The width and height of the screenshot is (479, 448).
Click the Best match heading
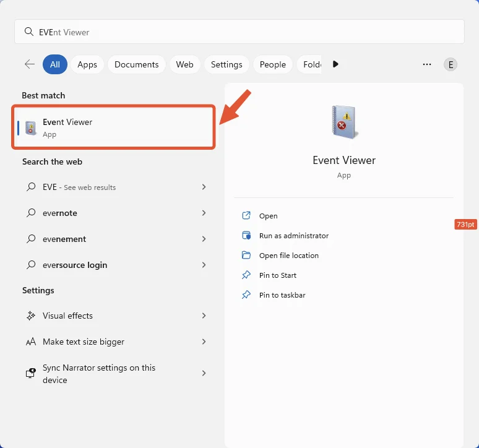point(43,95)
